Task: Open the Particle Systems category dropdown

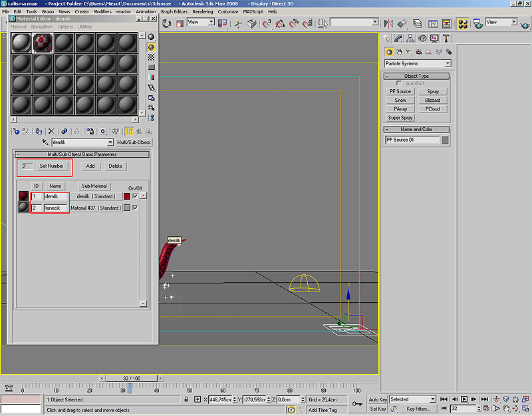Action: 448,64
